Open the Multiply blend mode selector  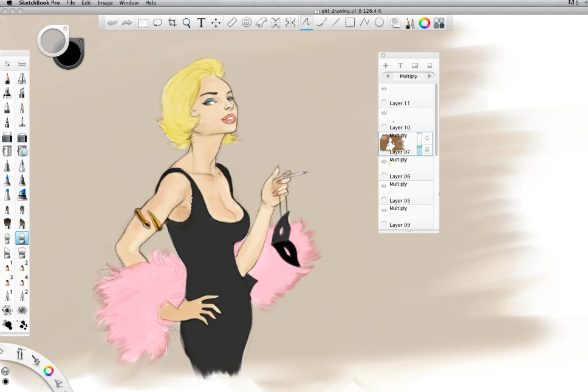[x=408, y=76]
